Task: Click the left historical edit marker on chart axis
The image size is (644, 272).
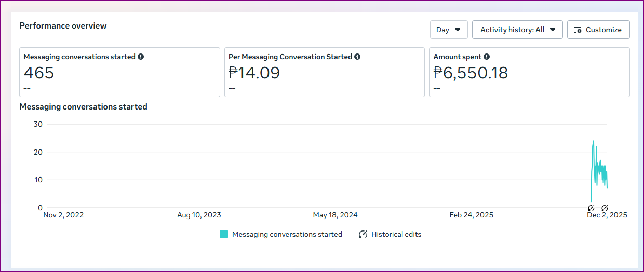Action: pos(591,208)
